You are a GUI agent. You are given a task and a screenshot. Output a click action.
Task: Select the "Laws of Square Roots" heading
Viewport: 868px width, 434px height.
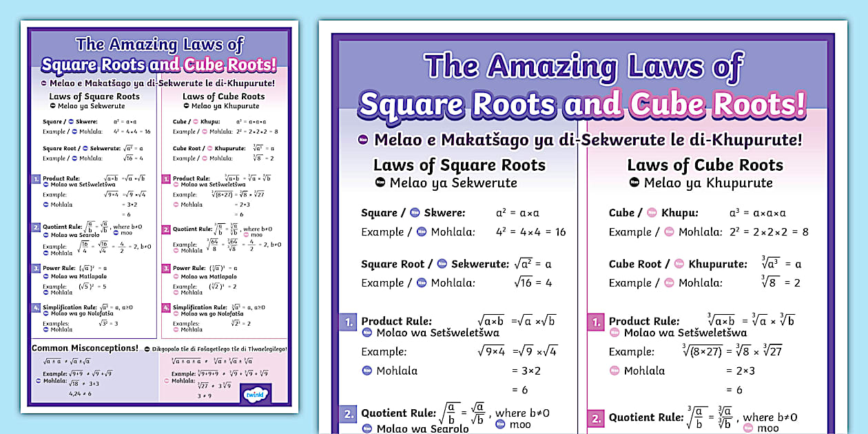pyautogui.click(x=459, y=165)
